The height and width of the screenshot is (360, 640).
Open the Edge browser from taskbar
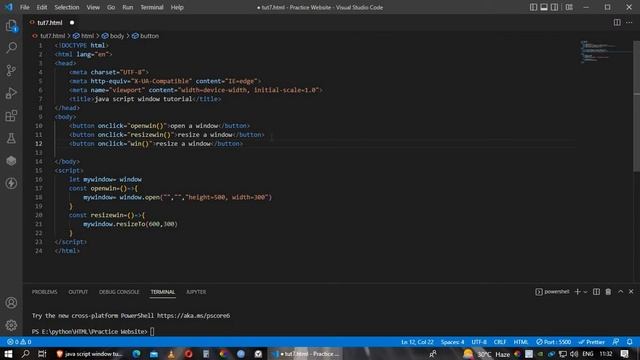136,353
